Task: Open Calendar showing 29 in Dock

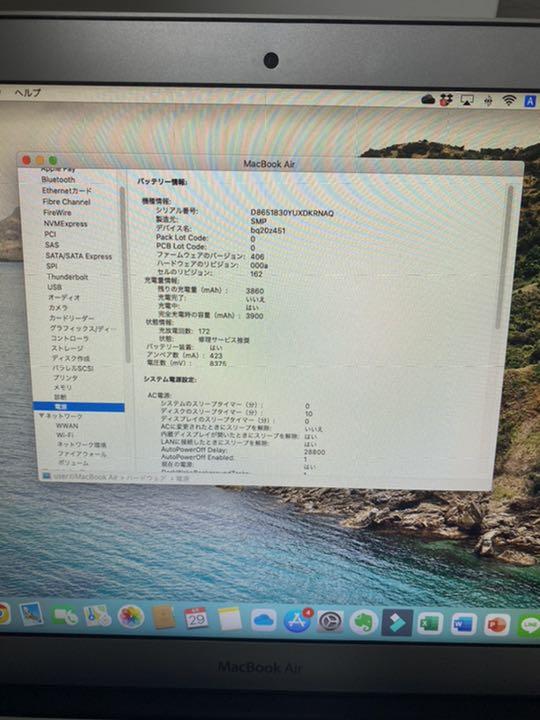Action: click(196, 619)
